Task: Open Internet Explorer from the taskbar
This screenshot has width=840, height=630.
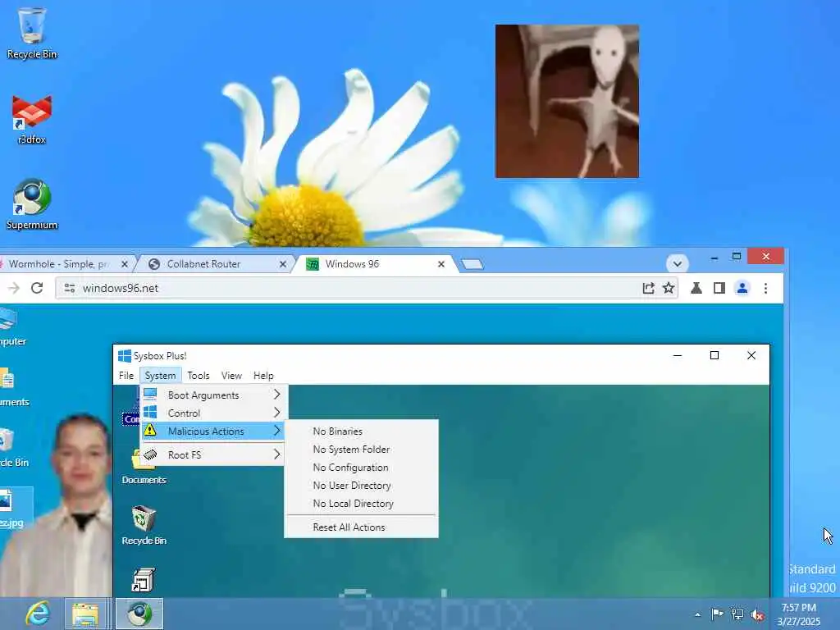Action: pyautogui.click(x=38, y=614)
